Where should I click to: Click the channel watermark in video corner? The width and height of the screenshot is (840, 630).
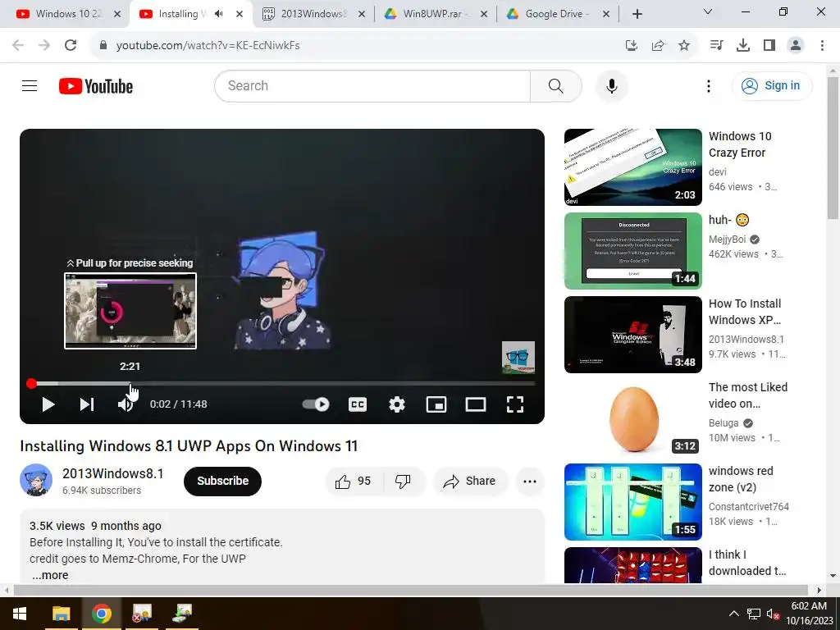point(518,358)
